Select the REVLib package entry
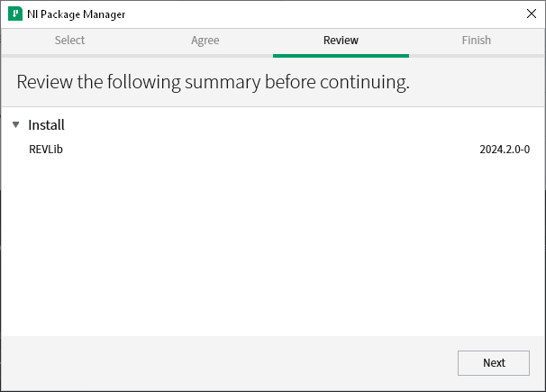Viewport: 546px width, 392px height. click(46, 150)
